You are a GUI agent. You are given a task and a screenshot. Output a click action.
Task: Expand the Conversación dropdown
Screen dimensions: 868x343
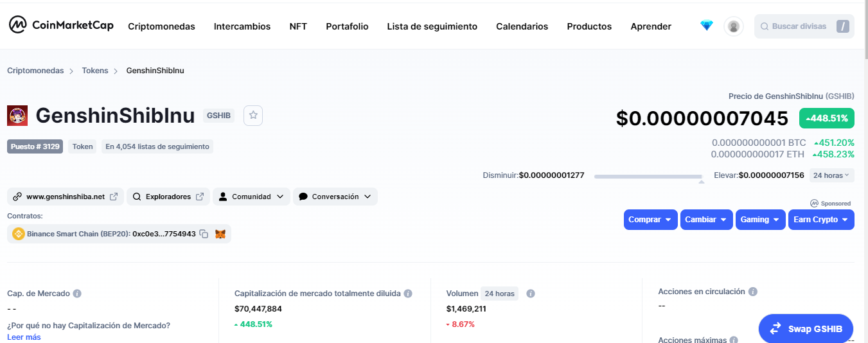(x=335, y=197)
